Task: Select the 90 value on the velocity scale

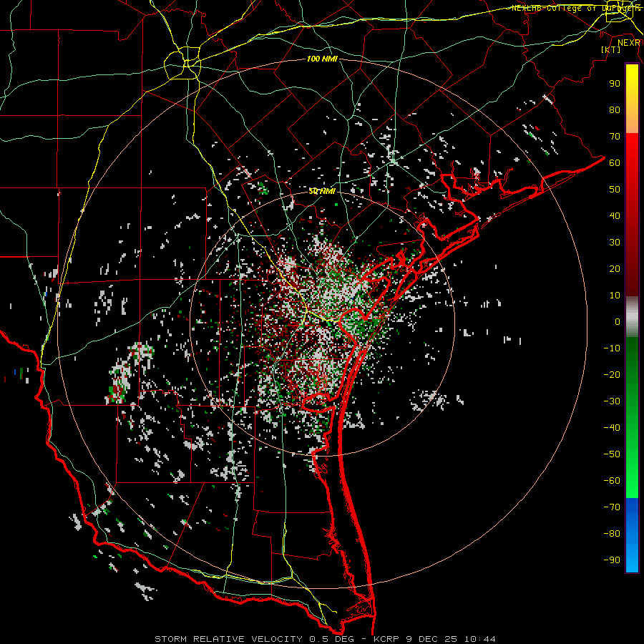Action: 615,84
